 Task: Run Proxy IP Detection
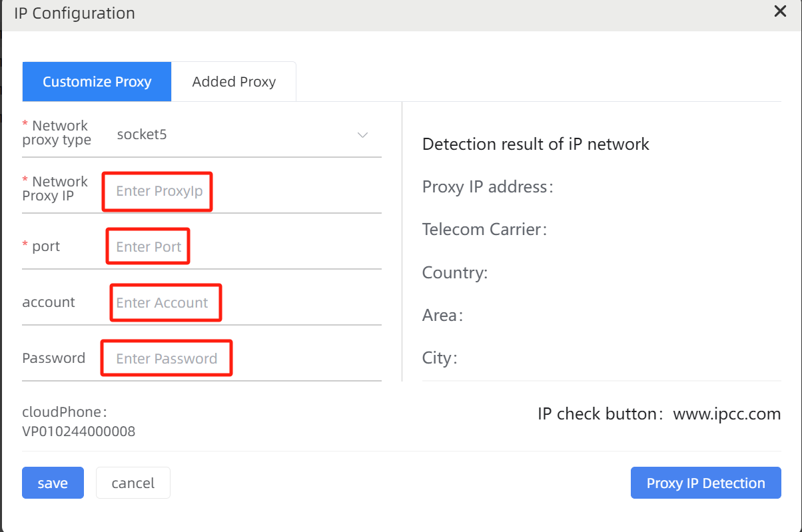[x=705, y=483]
